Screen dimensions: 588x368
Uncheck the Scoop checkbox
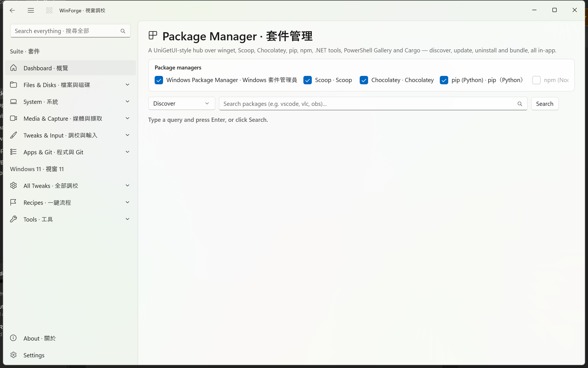(308, 80)
